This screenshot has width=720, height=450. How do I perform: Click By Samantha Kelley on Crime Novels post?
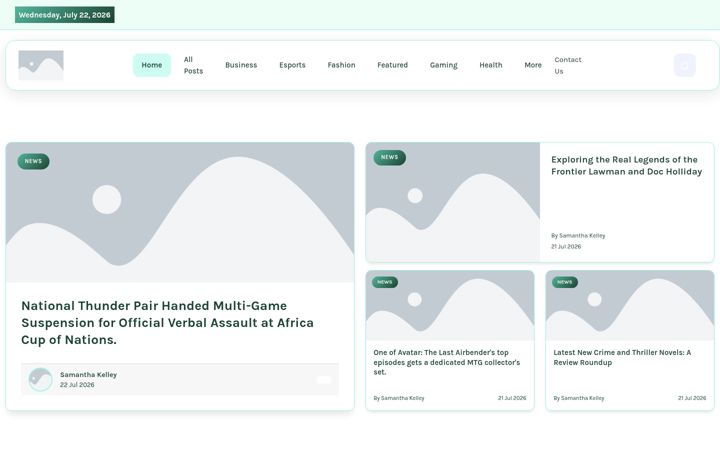[579, 398]
